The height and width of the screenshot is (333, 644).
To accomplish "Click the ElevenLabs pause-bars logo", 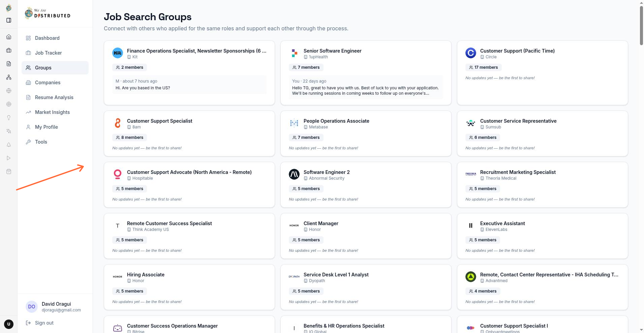I will point(471,225).
